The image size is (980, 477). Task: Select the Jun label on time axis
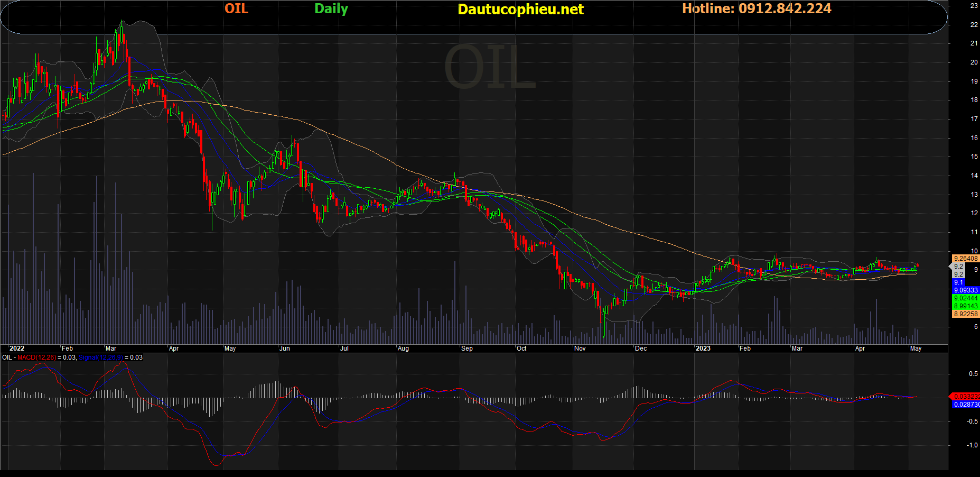(x=285, y=348)
